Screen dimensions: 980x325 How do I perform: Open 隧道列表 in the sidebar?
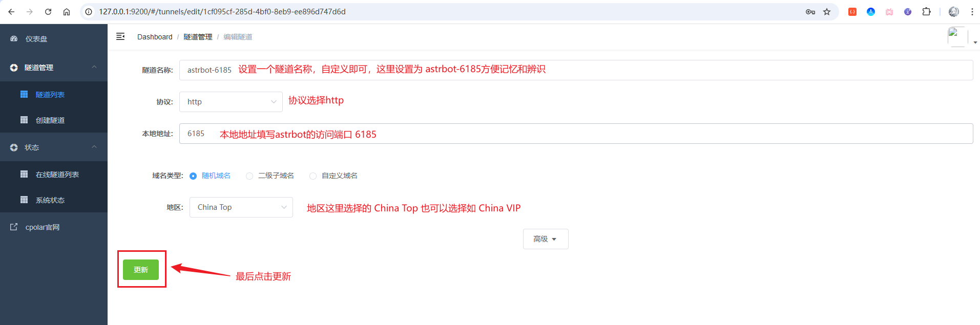(50, 95)
